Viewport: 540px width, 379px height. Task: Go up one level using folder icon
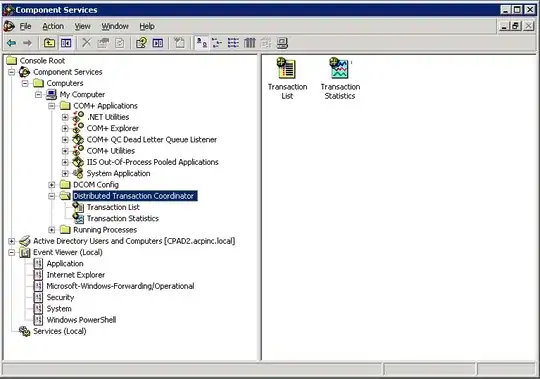50,43
